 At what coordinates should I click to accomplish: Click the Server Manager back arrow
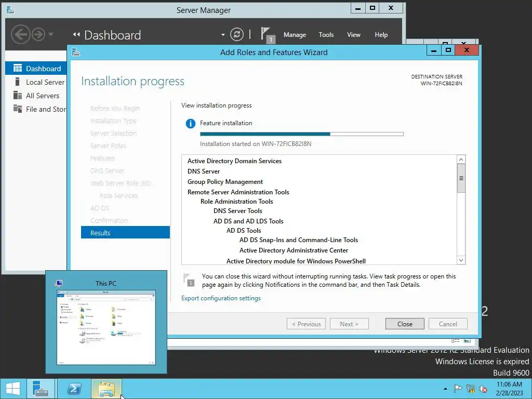click(x=20, y=34)
